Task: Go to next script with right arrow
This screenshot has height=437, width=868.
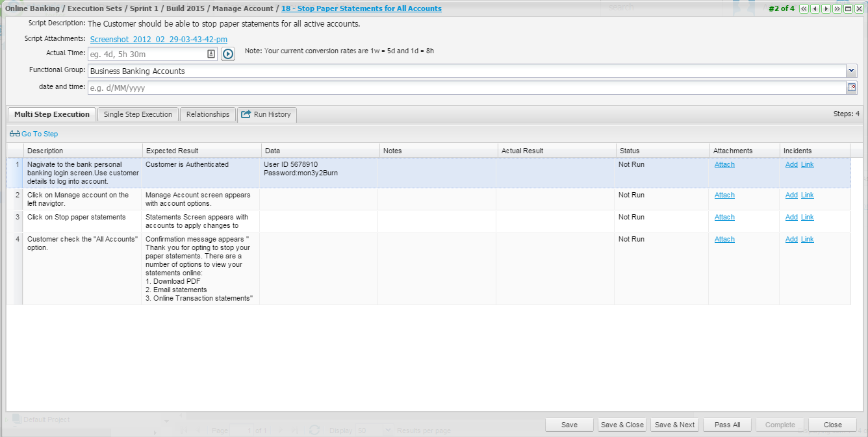Action: (826, 8)
